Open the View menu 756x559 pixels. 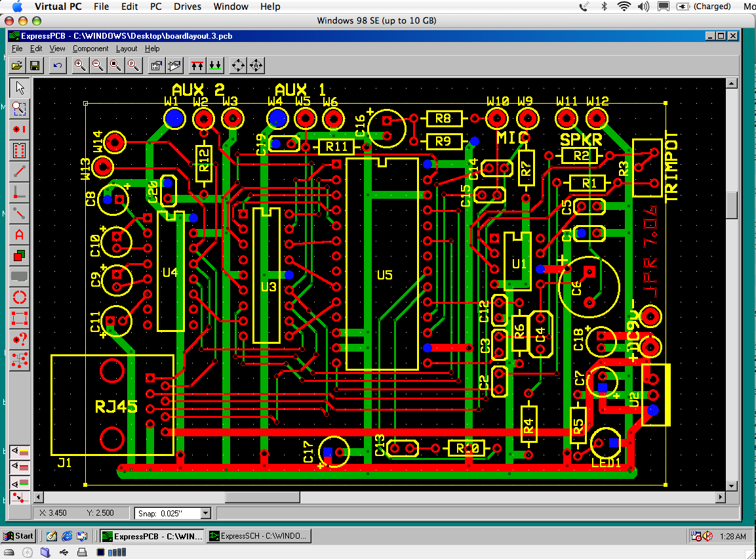pyautogui.click(x=58, y=49)
